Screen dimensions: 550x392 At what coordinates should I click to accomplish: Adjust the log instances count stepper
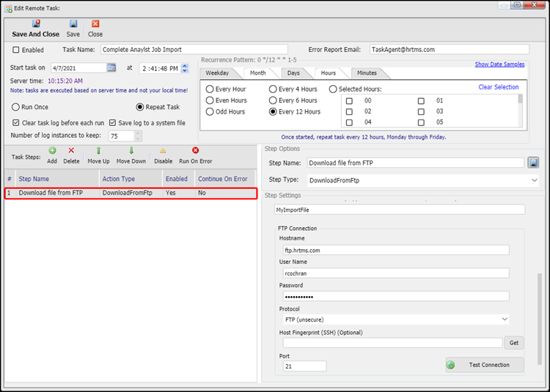tap(138, 136)
